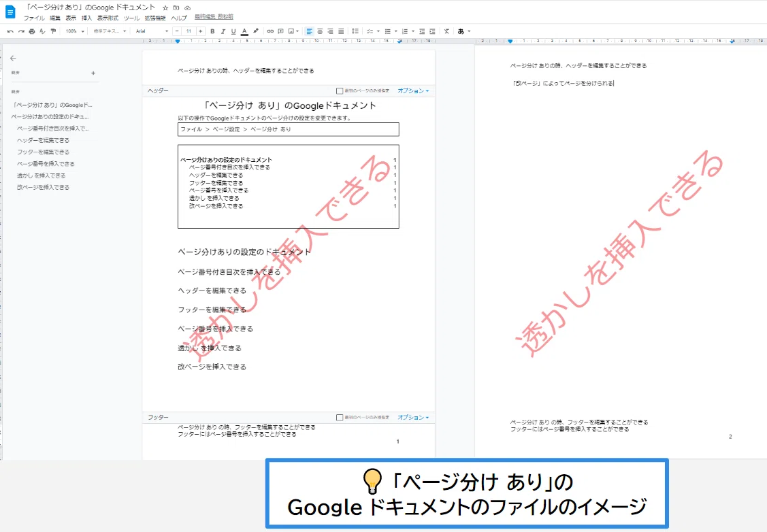
Task: Undo the last action
Action: point(10,31)
